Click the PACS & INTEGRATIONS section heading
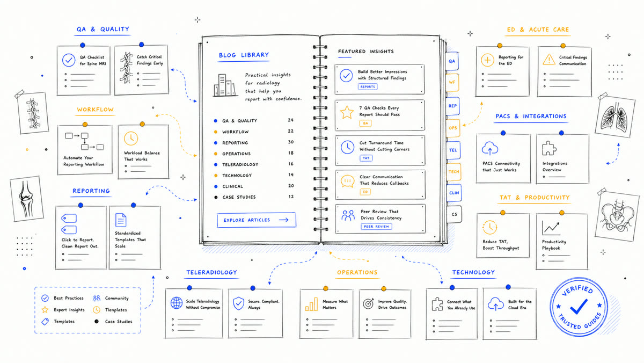 point(530,116)
